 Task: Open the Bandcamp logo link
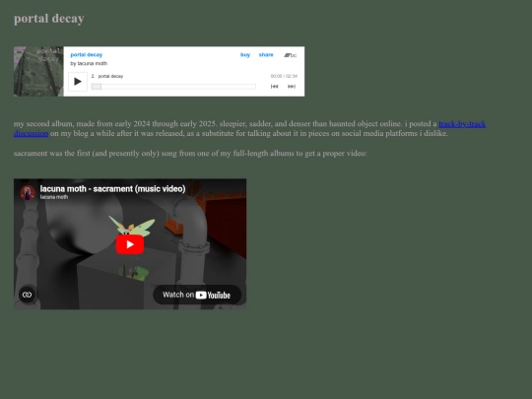pos(290,55)
